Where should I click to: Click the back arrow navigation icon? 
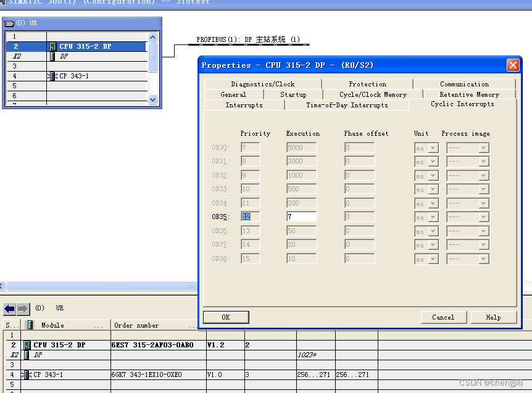[x=9, y=309]
